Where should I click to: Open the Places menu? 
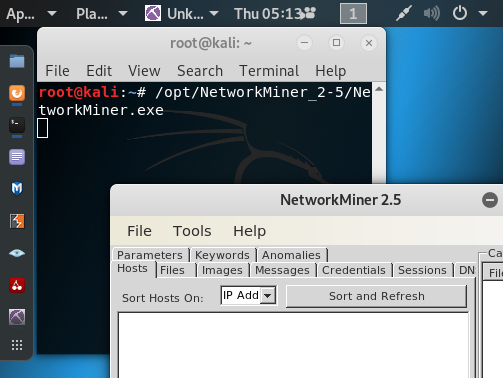click(x=102, y=14)
